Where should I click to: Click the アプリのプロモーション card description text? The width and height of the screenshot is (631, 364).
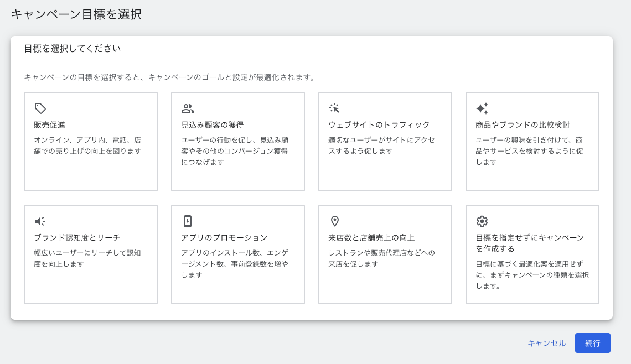point(234,264)
